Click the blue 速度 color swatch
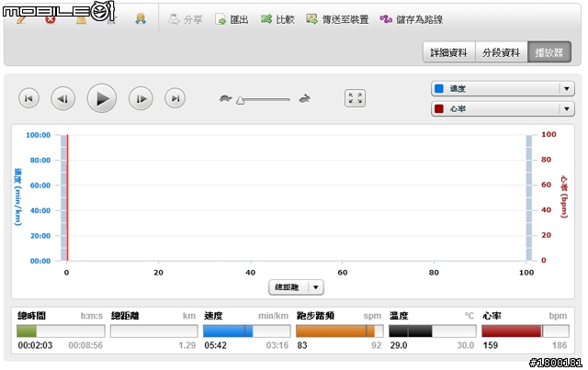 pos(439,89)
